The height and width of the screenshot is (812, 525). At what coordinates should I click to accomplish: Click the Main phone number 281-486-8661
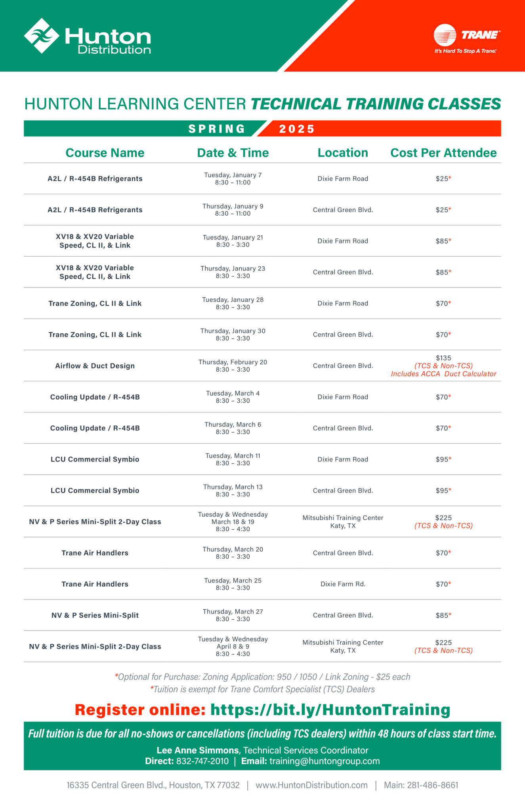coord(433,785)
